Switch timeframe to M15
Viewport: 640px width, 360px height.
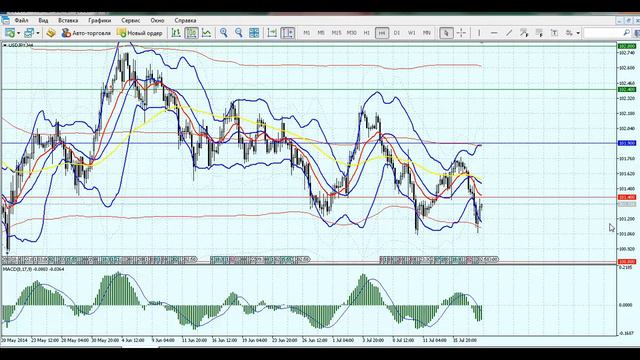[x=336, y=33]
